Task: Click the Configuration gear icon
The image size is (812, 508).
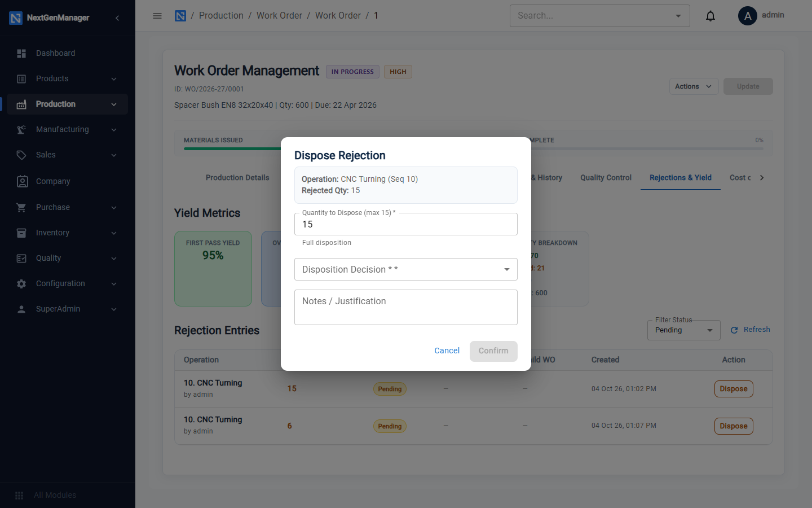Action: click(x=21, y=284)
